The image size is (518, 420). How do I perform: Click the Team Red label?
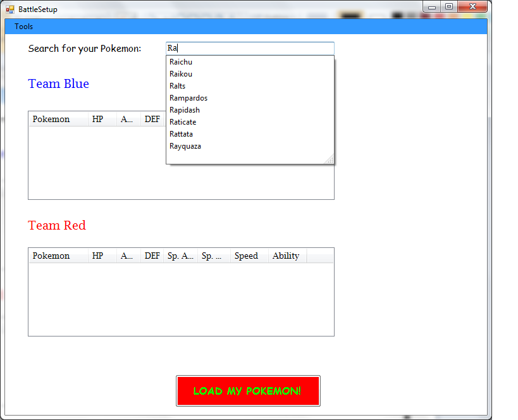(x=57, y=225)
